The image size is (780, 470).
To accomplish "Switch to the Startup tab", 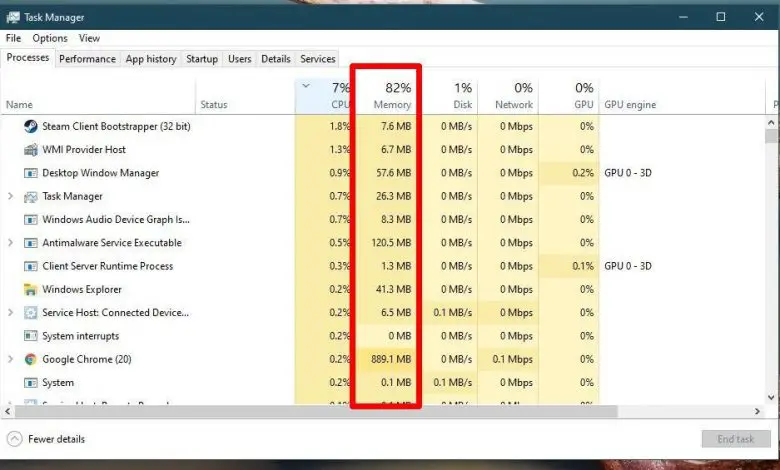I will point(202,59).
